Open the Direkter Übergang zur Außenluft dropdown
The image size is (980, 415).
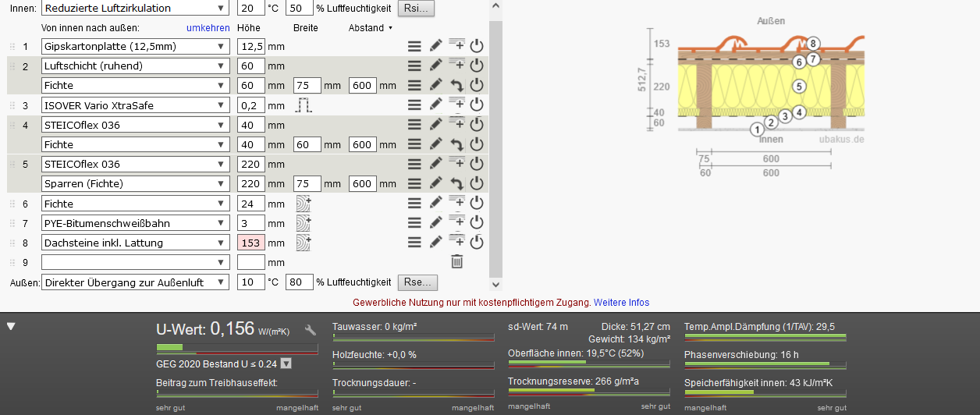coord(135,282)
